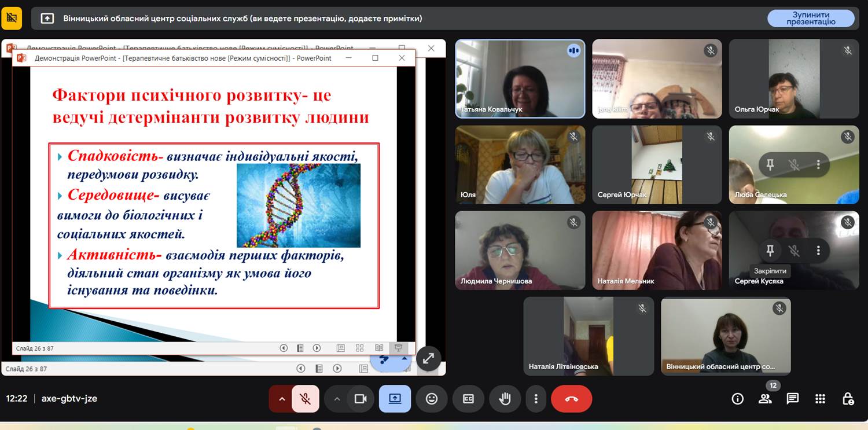Expand audio settings arrow next to microphone
Image resolution: width=868 pixels, height=430 pixels.
click(282, 399)
